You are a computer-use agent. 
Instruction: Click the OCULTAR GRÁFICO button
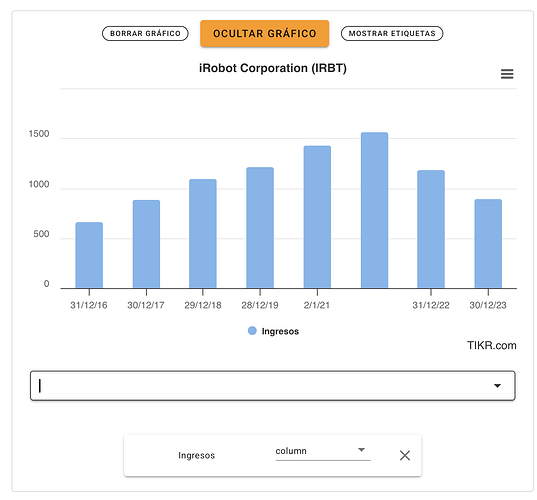tap(265, 34)
